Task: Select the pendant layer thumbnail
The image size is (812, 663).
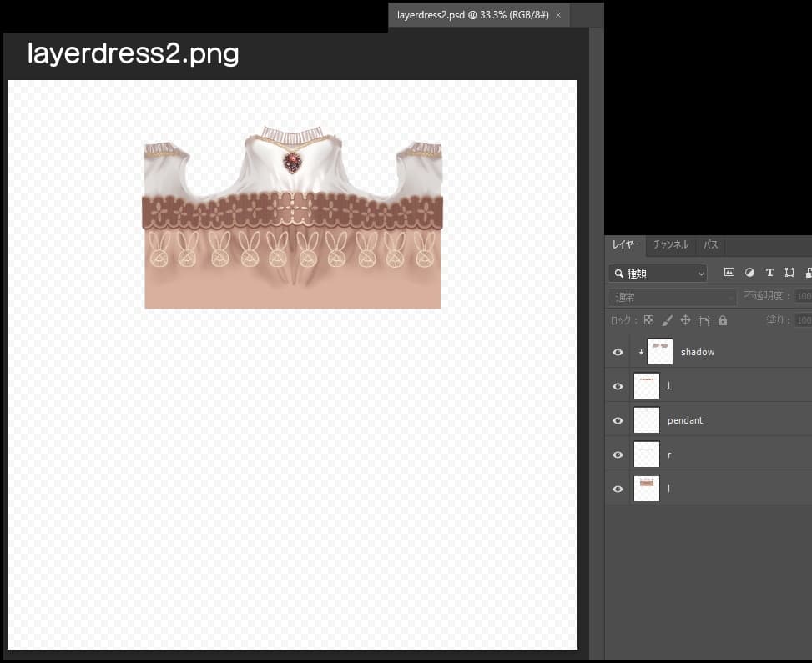Action: click(647, 420)
